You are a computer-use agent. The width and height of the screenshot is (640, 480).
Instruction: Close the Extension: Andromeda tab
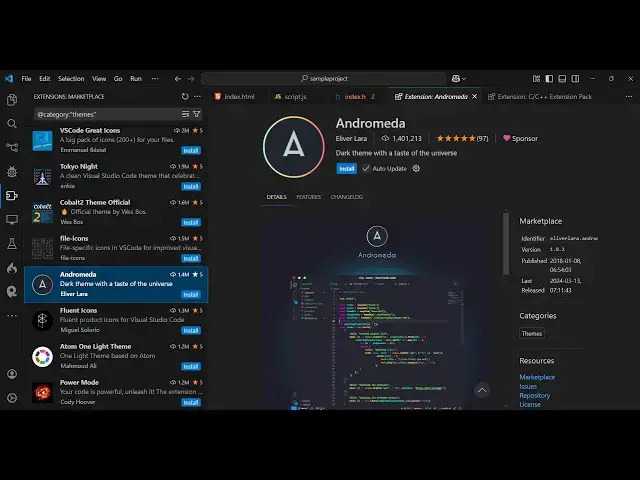click(474, 96)
